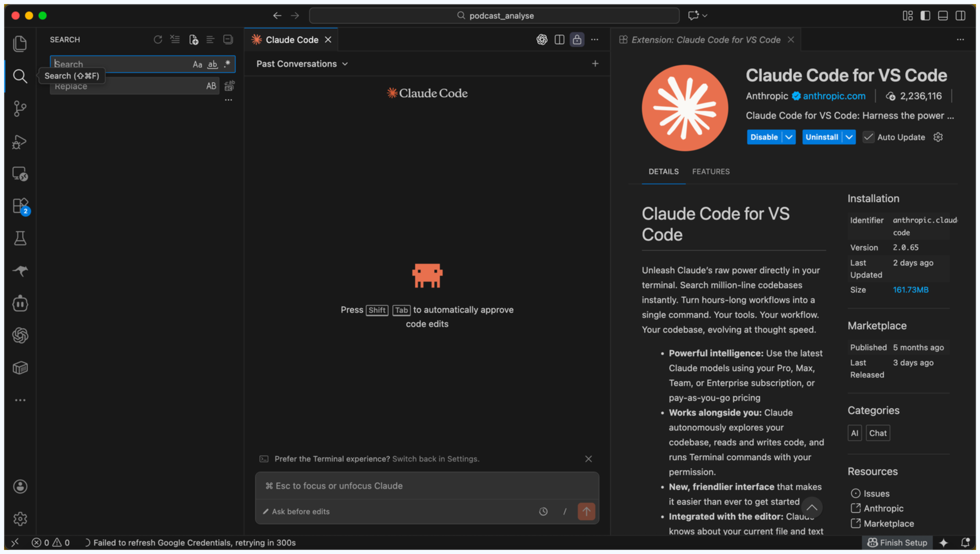Click Switch back in Settings link

[x=436, y=459]
